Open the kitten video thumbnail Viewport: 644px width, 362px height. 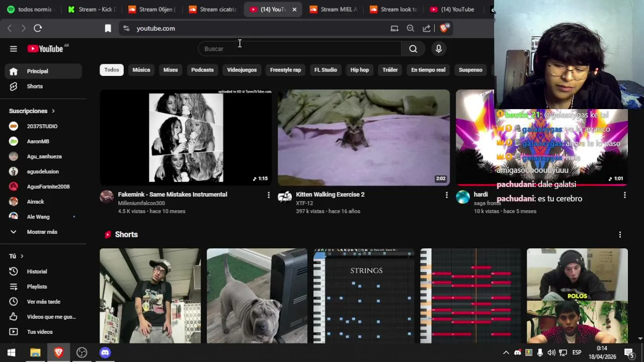pyautogui.click(x=364, y=138)
